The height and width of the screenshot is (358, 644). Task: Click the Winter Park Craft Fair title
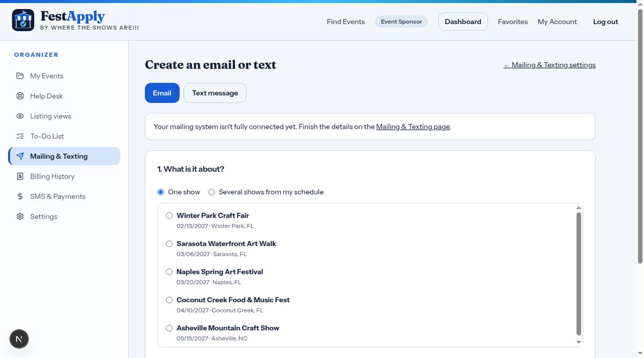point(213,215)
